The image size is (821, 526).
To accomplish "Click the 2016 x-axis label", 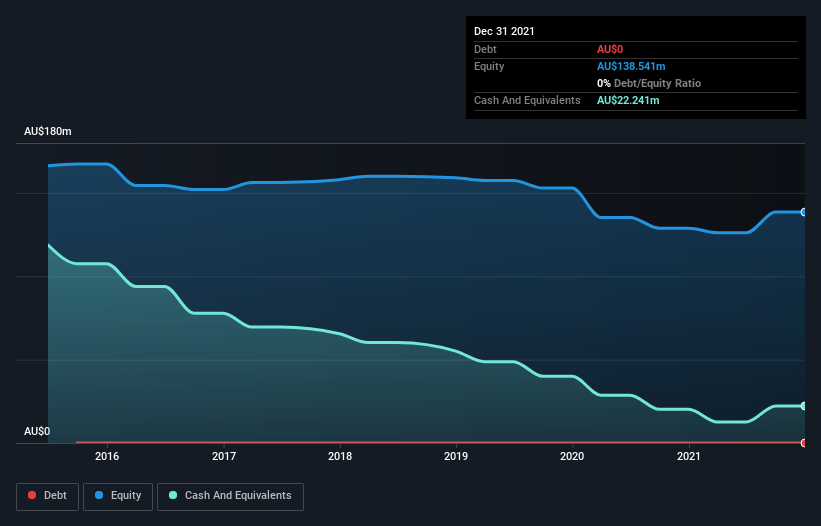I will click(107, 457).
